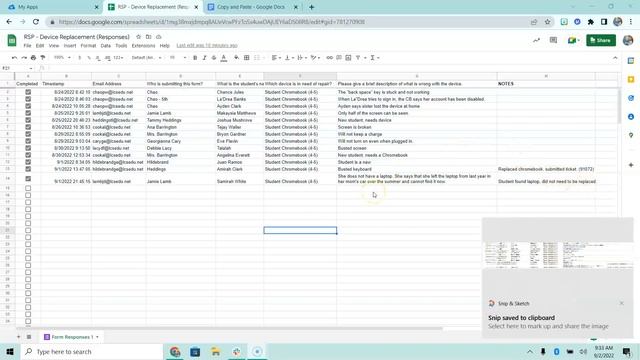
Task: Uncheck Completed box for La'Drea Banks row
Action: 28,99
